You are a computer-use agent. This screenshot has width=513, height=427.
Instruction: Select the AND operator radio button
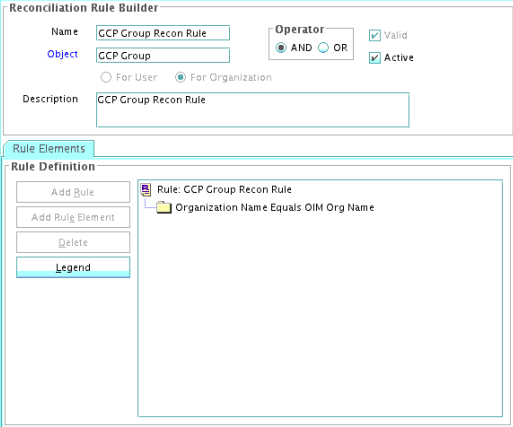[281, 48]
